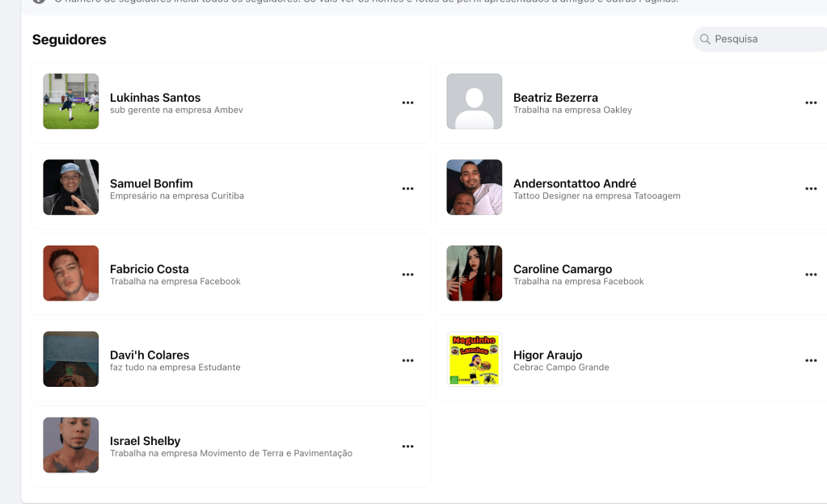827x504 pixels.
Task: Click Beatriz Bezerra's default avatar thumbnail
Action: point(475,102)
